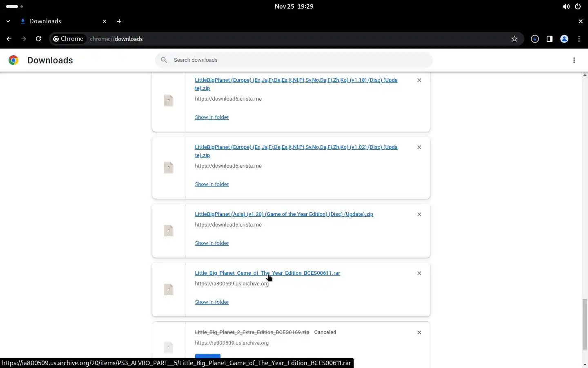Click scrollbar up arrow
The image size is (588, 368).
[585, 75]
